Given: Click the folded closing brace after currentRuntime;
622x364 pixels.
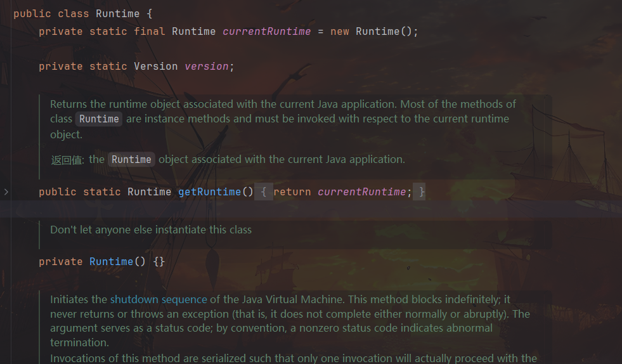Looking at the screenshot, I should click(x=421, y=192).
